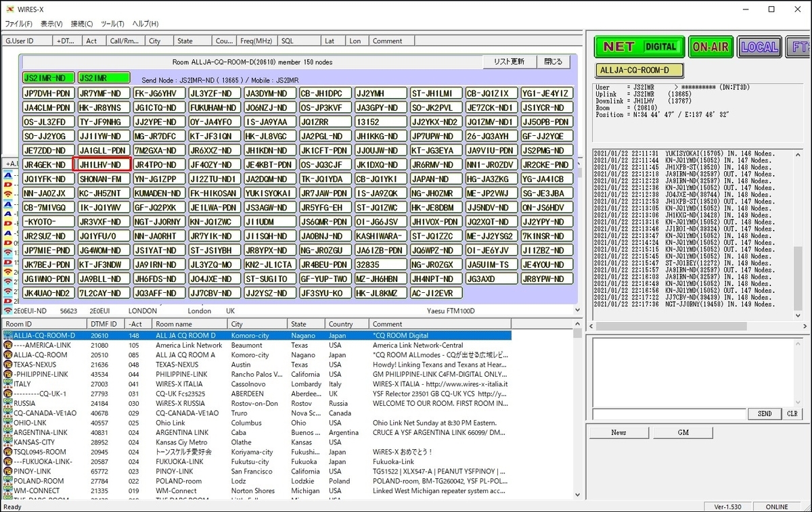The image size is (812, 512).
Task: Select the ST-SUGITO node
Action: (269, 279)
